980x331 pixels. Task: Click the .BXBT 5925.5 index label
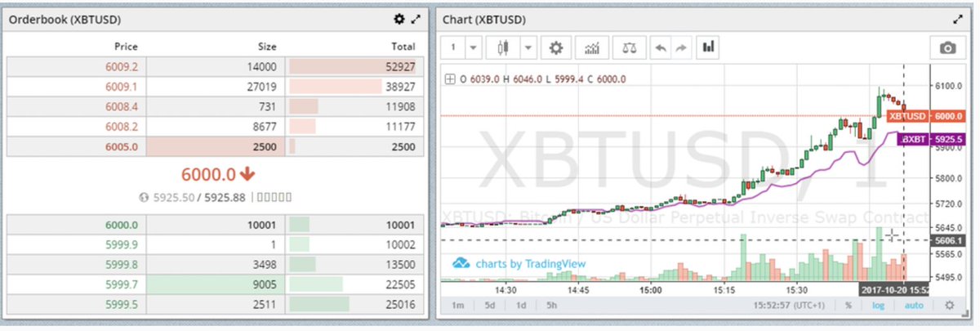932,140
